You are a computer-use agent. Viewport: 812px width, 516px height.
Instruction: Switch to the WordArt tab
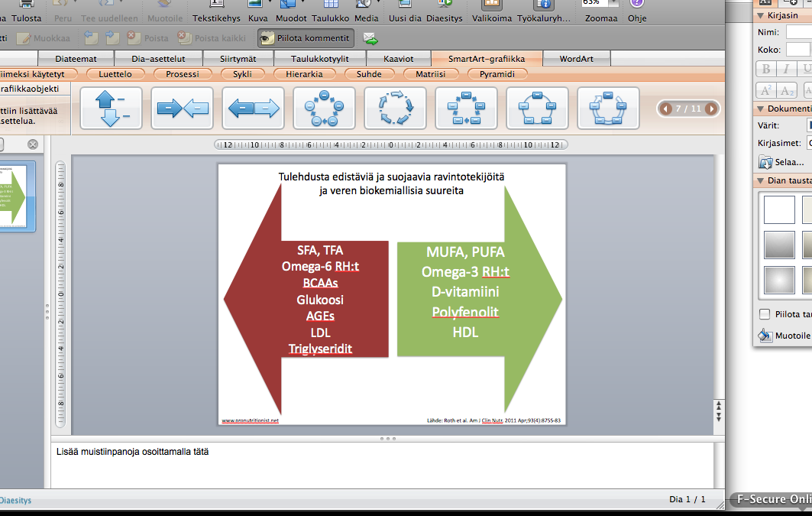click(577, 59)
